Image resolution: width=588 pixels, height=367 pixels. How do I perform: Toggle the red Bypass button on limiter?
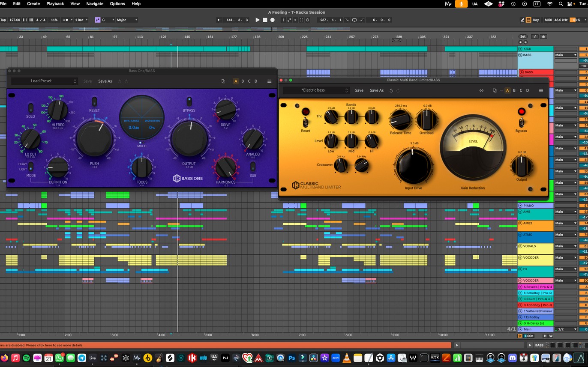click(521, 112)
